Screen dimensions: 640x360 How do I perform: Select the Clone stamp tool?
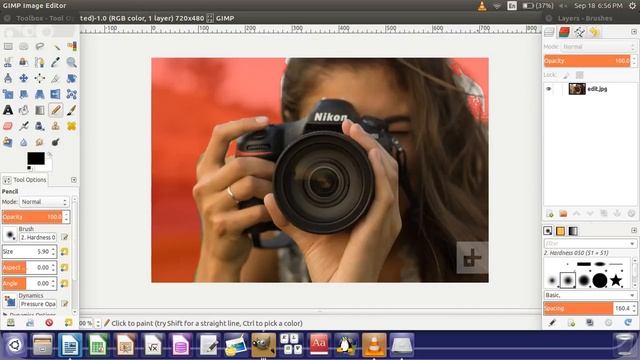coord(56,126)
